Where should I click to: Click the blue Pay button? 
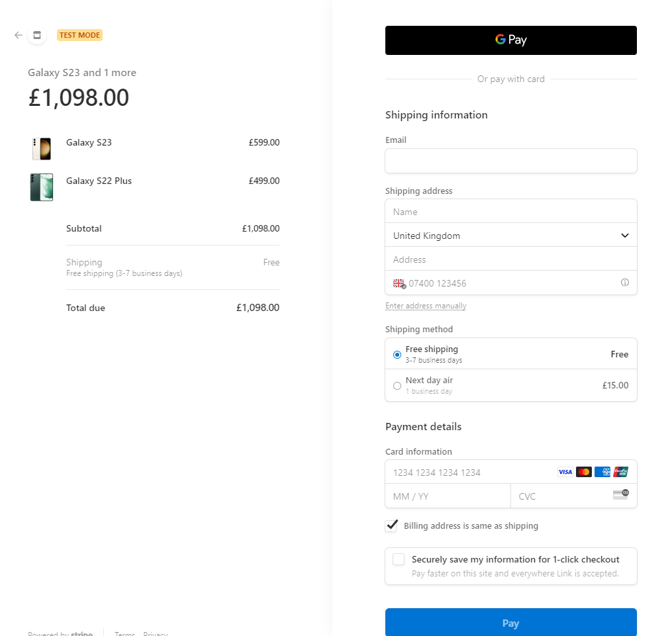(510, 623)
